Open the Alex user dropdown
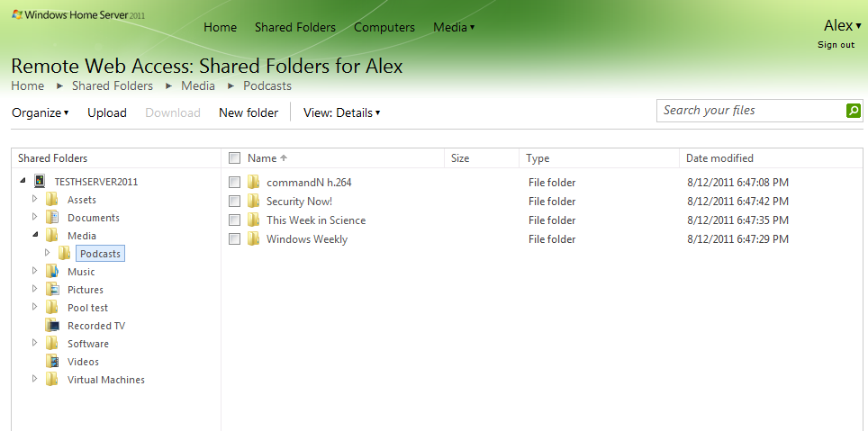 coord(843,25)
